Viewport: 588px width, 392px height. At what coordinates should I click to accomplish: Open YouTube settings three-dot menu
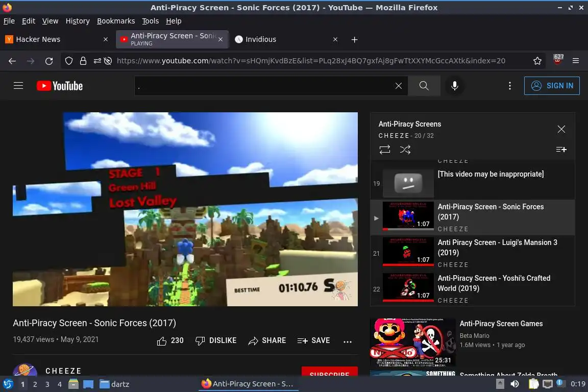coord(509,86)
